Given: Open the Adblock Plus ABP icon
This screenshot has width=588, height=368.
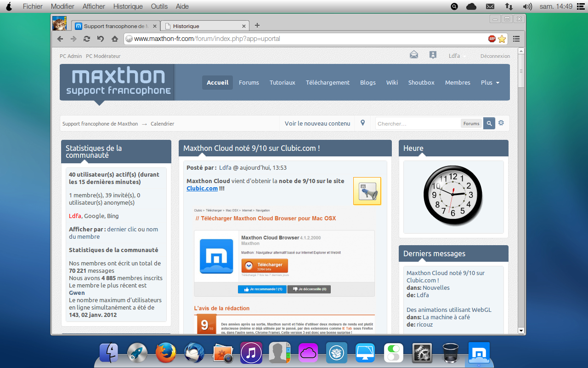Looking at the screenshot, I should tap(492, 39).
